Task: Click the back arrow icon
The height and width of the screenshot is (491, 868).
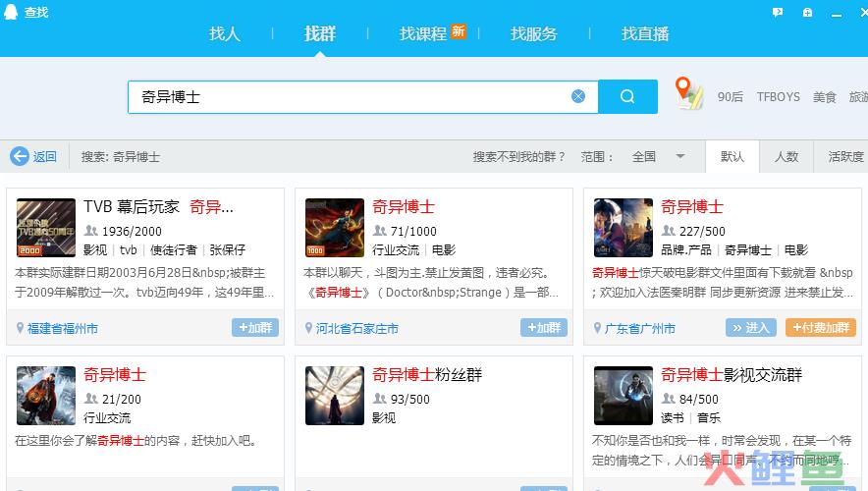Action: pos(20,157)
